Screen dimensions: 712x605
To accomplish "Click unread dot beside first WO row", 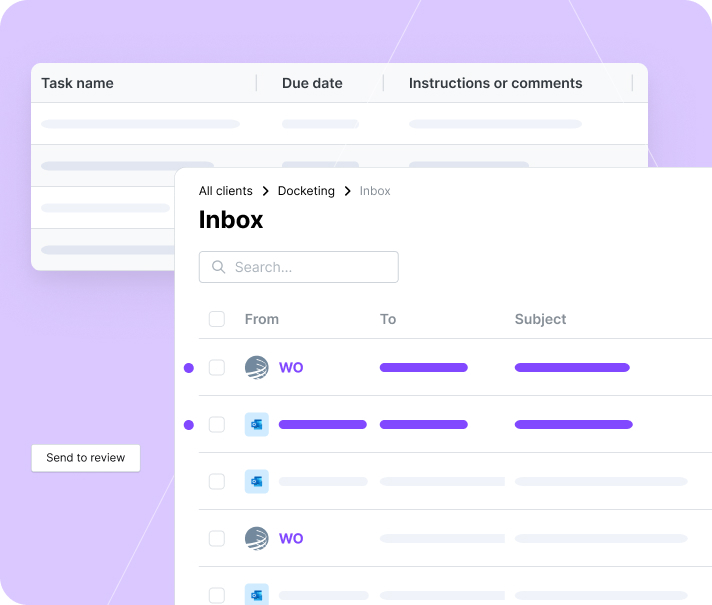I will [x=189, y=368].
